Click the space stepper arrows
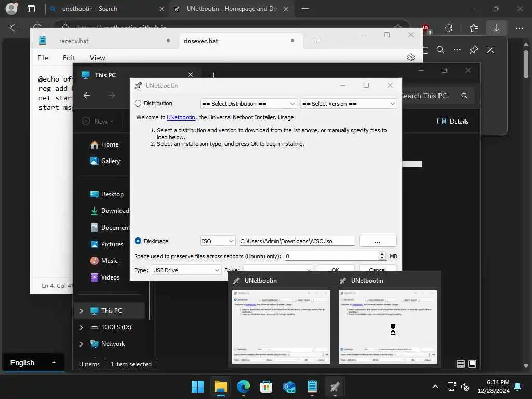This screenshot has height=399, width=532. 382,256
